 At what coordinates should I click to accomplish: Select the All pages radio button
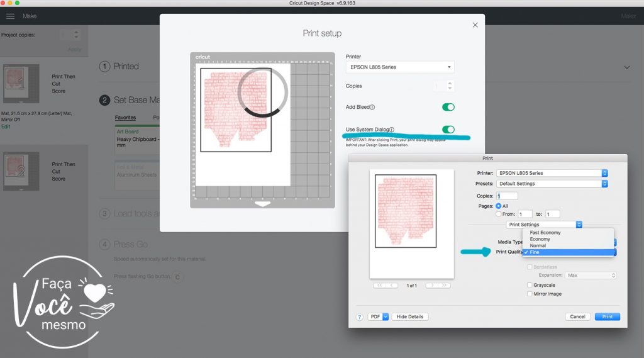[x=499, y=206]
